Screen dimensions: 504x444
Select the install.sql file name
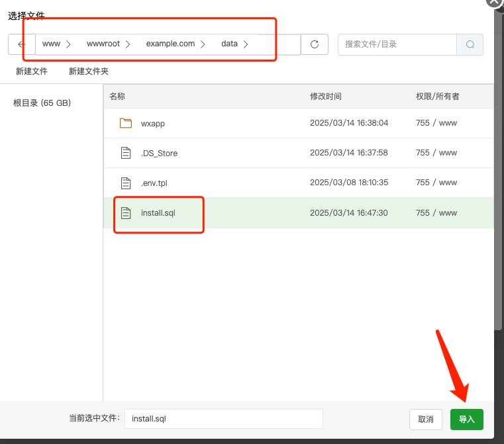pyautogui.click(x=158, y=213)
